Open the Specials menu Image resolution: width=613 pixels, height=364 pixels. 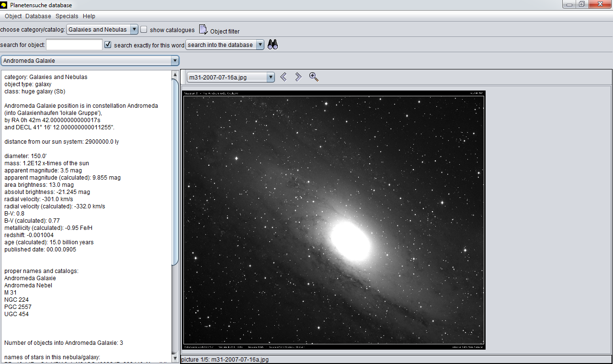click(67, 16)
